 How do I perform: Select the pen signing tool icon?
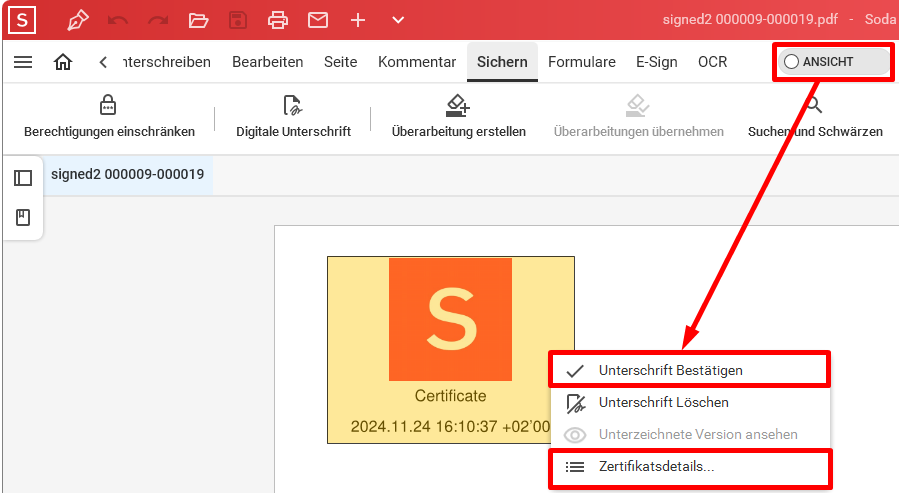tap(78, 21)
